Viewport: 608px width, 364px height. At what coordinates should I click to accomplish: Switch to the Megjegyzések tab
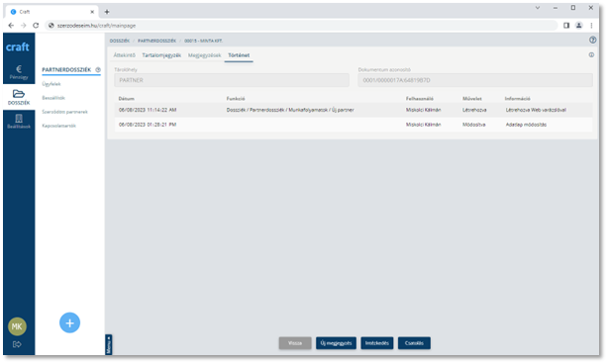pyautogui.click(x=204, y=55)
